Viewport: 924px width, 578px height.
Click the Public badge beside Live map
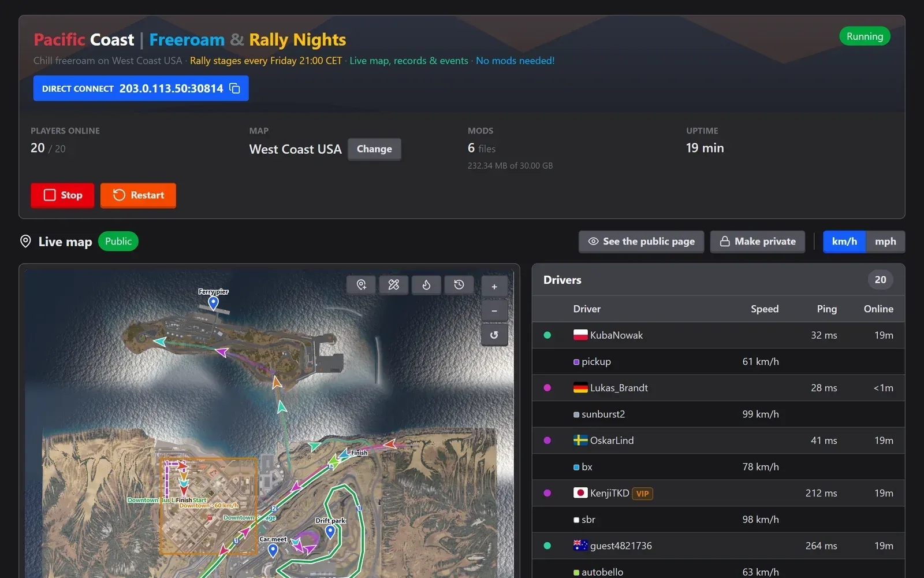[x=118, y=242]
